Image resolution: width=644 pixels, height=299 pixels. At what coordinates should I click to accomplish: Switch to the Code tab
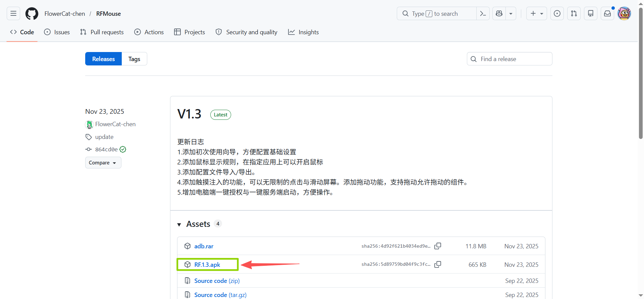22,32
